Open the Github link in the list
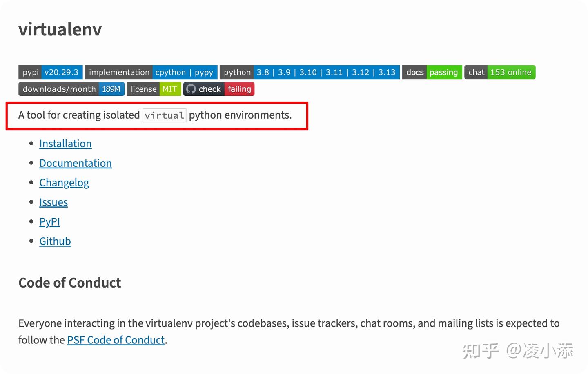The width and height of the screenshot is (588, 374). (55, 241)
